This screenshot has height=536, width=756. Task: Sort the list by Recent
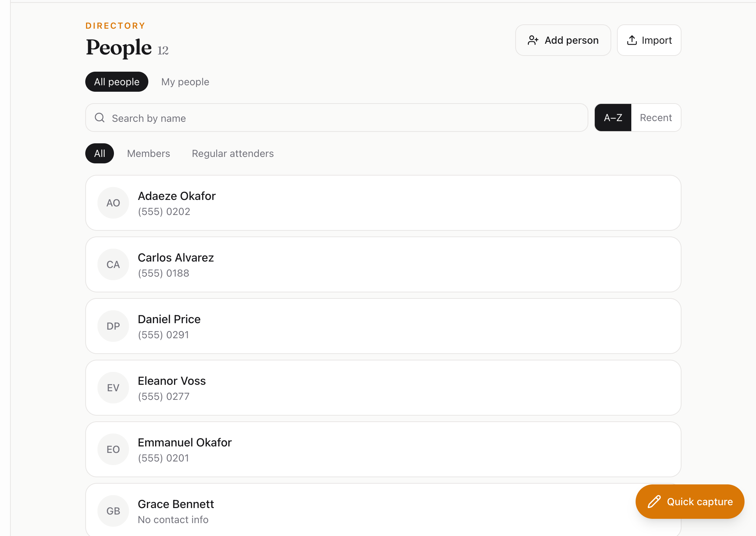click(656, 118)
